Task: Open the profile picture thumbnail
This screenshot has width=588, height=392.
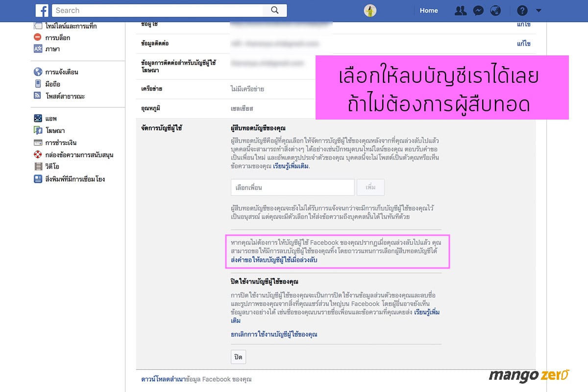Action: [370, 11]
